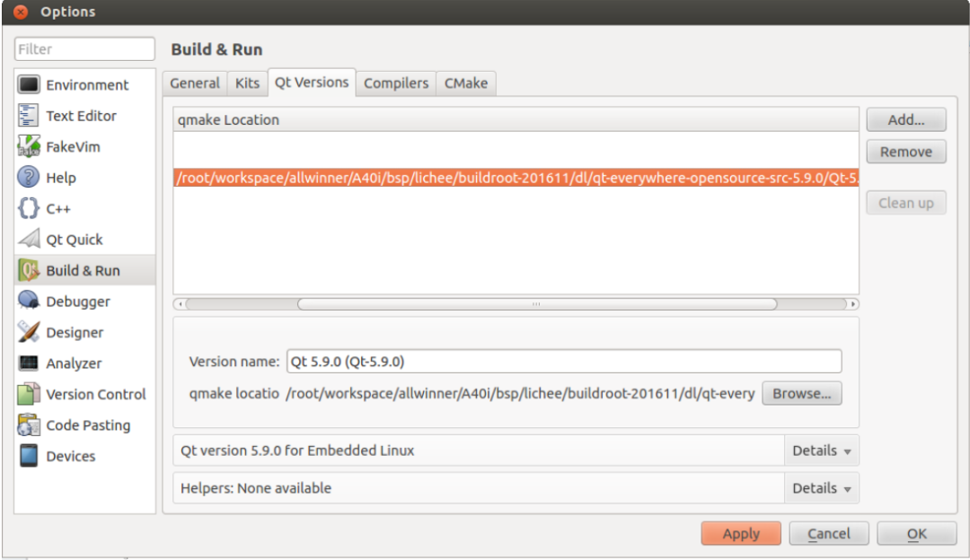The width and height of the screenshot is (970, 560).
Task: Select the Qt Quick paper-plane icon
Action: coord(29,240)
